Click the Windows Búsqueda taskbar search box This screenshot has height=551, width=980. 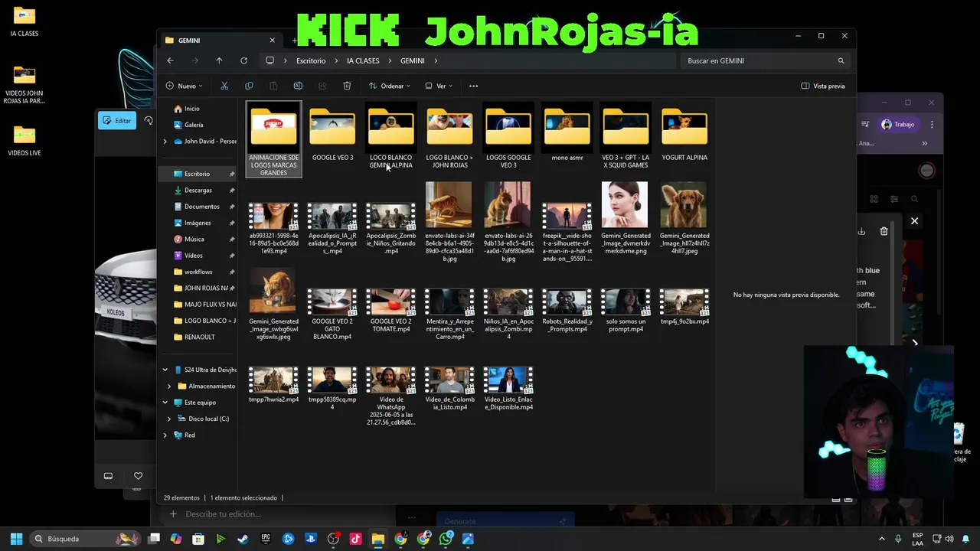pyautogui.click(x=85, y=539)
